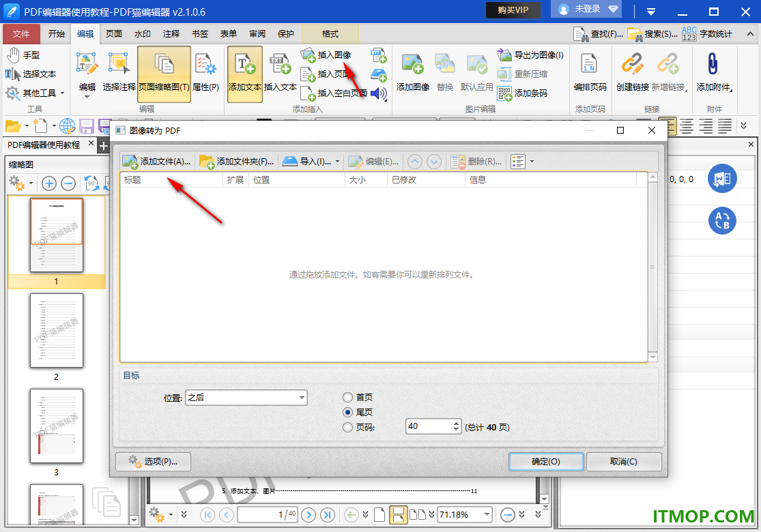Click the page number spinner arrows
Viewport: 761px width, 532px height.
coord(456,426)
